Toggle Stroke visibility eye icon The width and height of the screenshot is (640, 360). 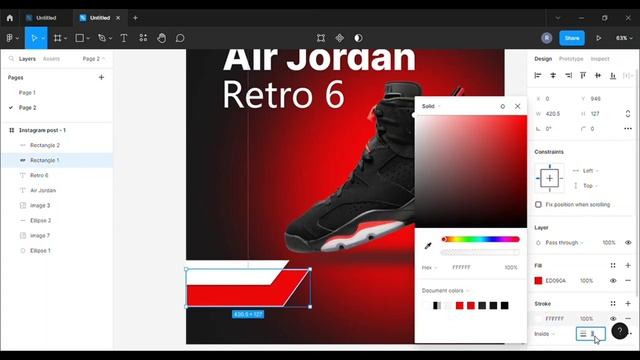[613, 318]
